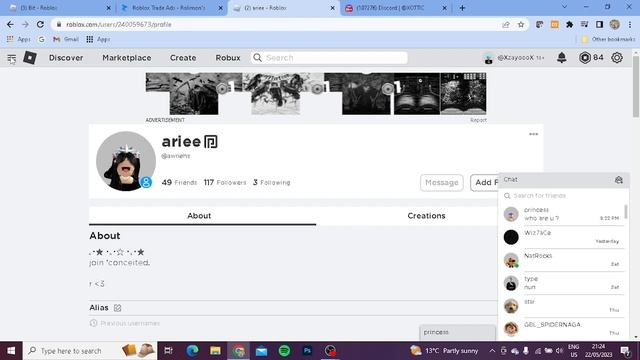
Task: Click the Add Friend button
Action: pyautogui.click(x=484, y=182)
